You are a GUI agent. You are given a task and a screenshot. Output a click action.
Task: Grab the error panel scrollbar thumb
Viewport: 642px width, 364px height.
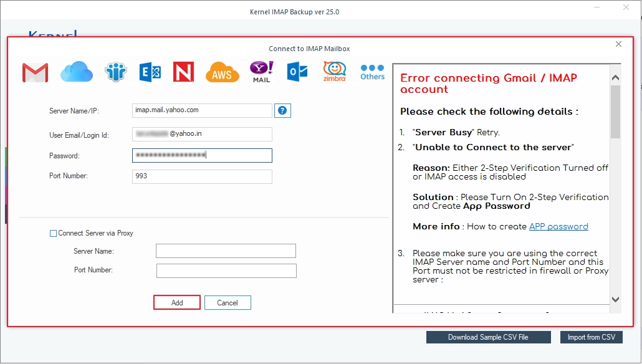pos(615,112)
